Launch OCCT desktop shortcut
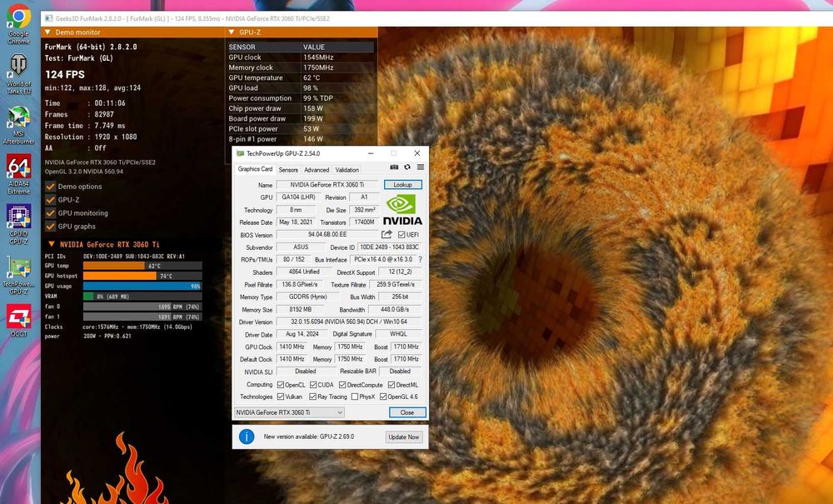833x504 pixels. (18, 320)
